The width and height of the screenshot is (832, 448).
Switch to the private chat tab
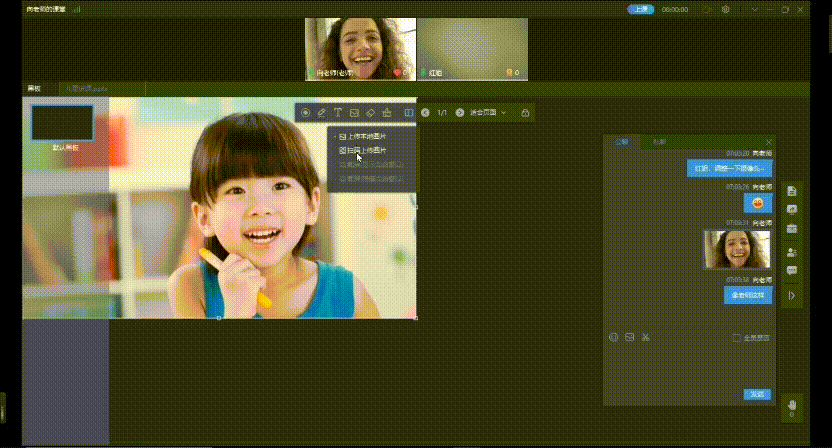pyautogui.click(x=659, y=142)
